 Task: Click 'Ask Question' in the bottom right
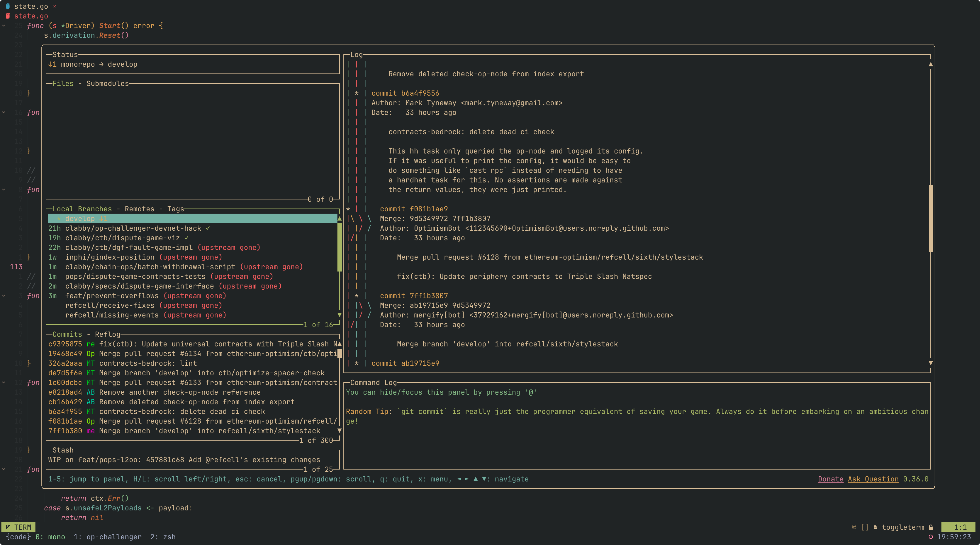[874, 479]
